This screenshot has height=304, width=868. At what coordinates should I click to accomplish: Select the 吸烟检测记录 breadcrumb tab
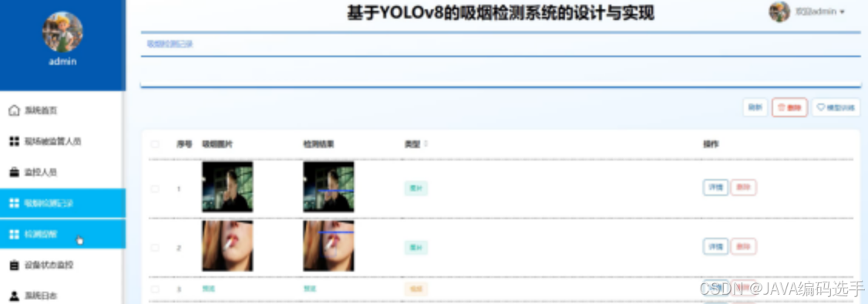pyautogui.click(x=170, y=44)
